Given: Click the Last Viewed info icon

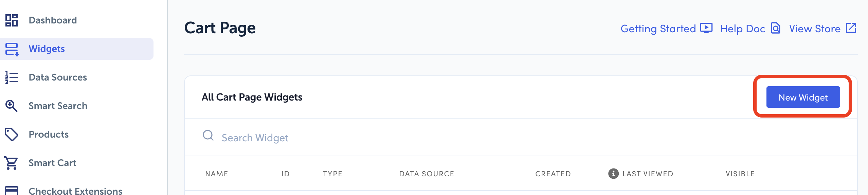Looking at the screenshot, I should [613, 174].
